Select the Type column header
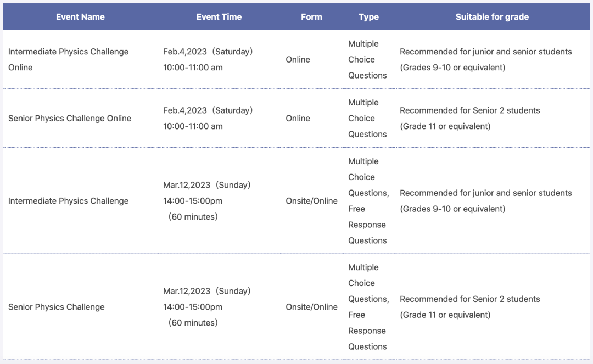Image resolution: width=593 pixels, height=364 pixels. click(368, 17)
